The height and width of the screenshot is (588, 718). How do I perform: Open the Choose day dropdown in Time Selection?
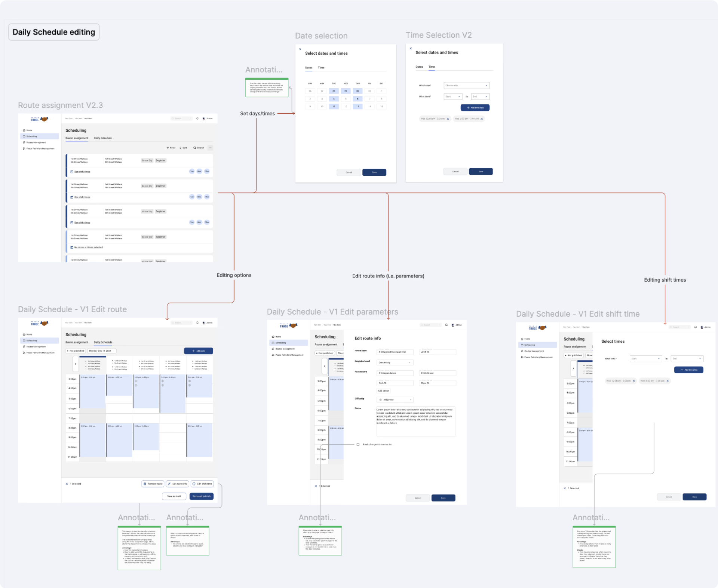(x=466, y=85)
